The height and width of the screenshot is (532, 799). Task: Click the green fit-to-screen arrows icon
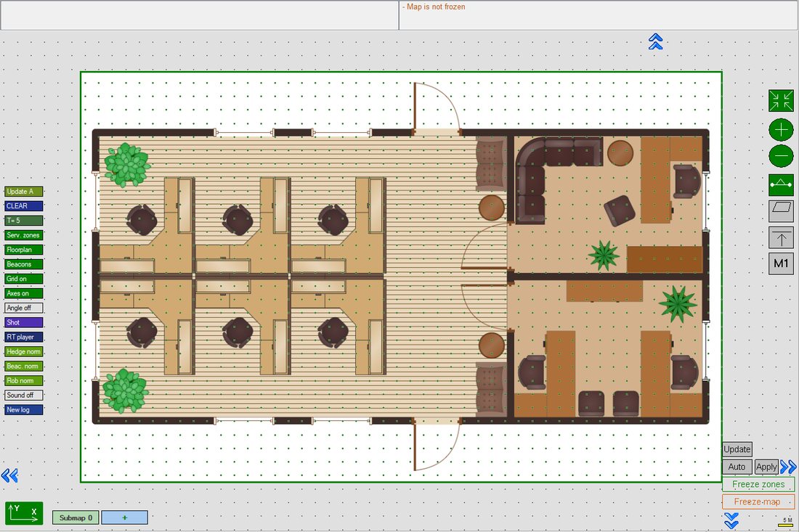[x=781, y=100]
